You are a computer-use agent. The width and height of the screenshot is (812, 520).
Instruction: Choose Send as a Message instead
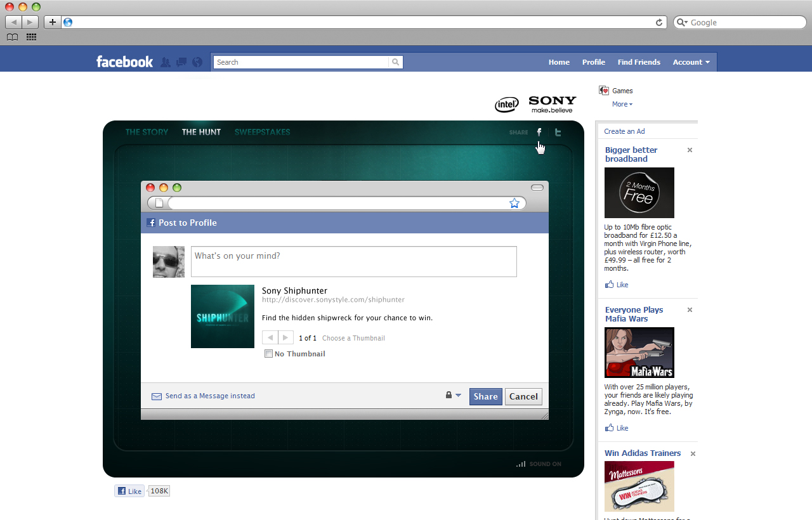tap(203, 396)
